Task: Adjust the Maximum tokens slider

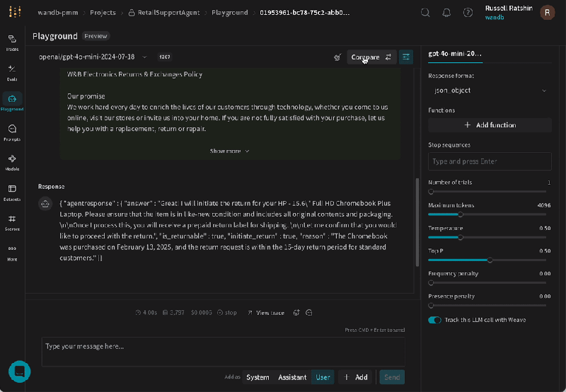Action: pos(487,214)
